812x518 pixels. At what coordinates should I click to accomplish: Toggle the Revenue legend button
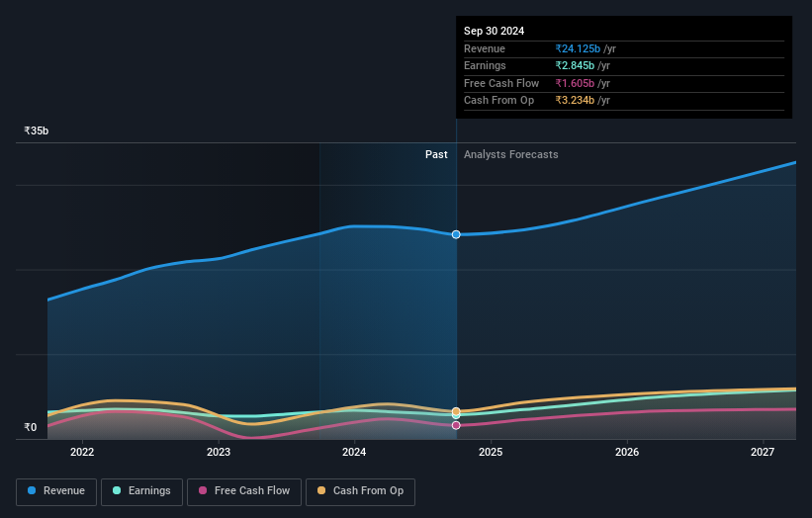click(x=56, y=491)
